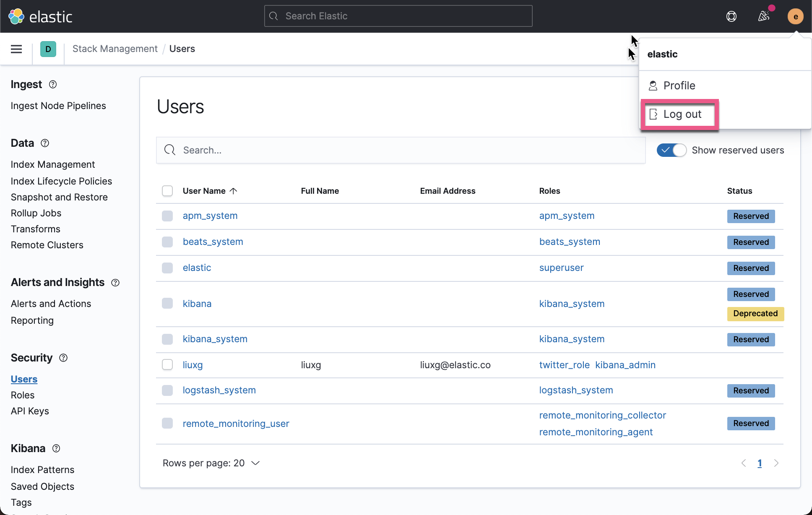Click the 'D' space icon next to breadcrumbs
This screenshot has width=812, height=515.
point(48,49)
